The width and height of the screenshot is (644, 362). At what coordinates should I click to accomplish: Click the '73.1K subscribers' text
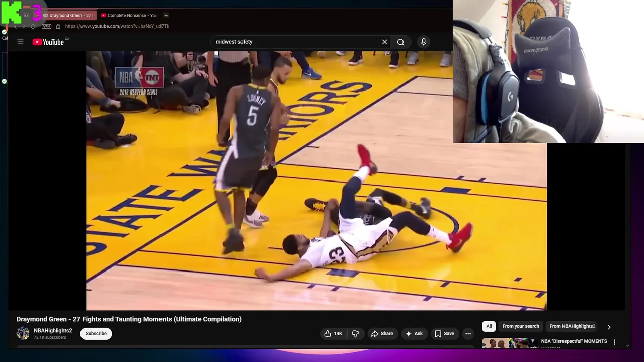[x=50, y=338]
